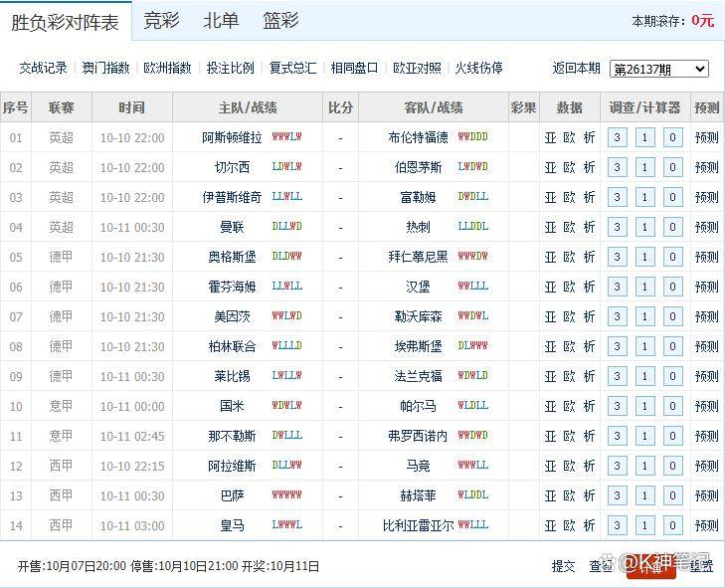Screen dimensions: 725x588
Task: Click 富勒姆 team name
Action: click(418, 197)
